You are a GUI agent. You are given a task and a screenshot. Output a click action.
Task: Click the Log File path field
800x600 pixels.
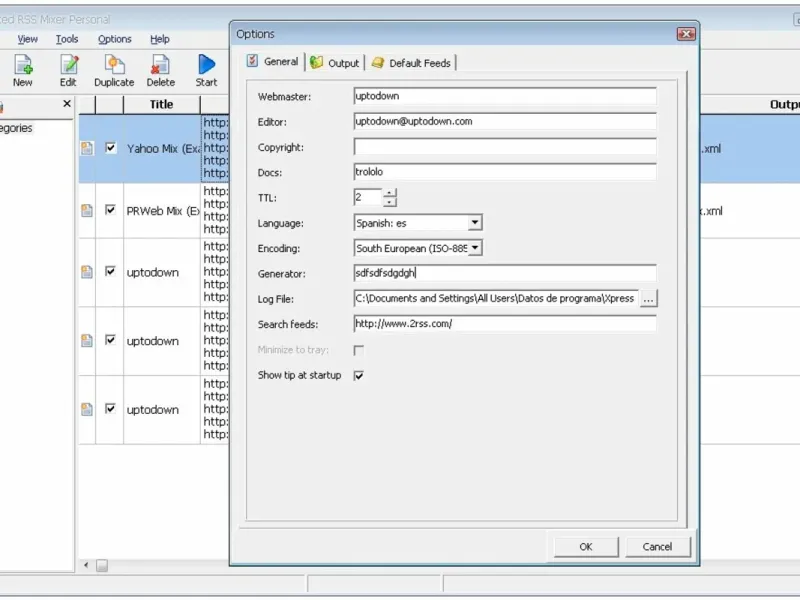[495, 298]
